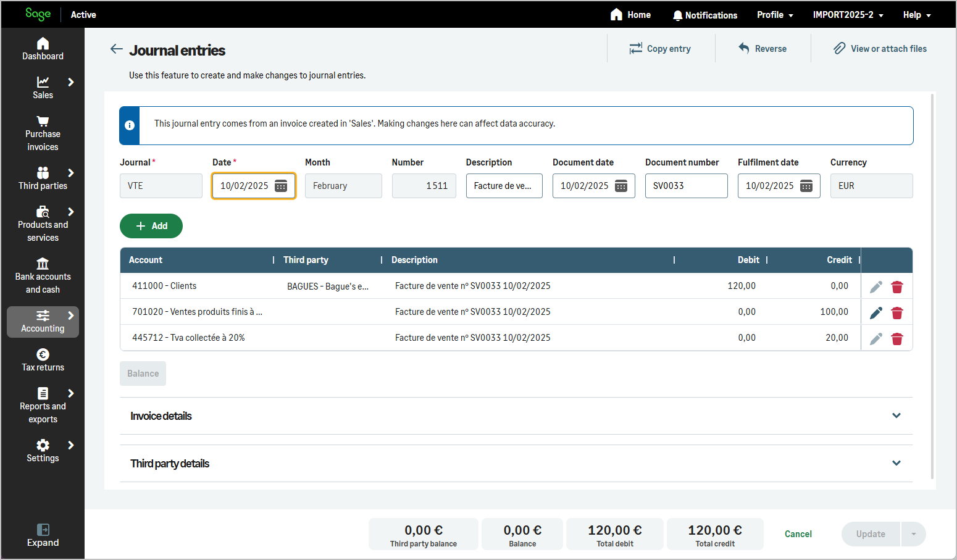This screenshot has width=957, height=560.
Task: Open Tax returns
Action: coord(43,360)
